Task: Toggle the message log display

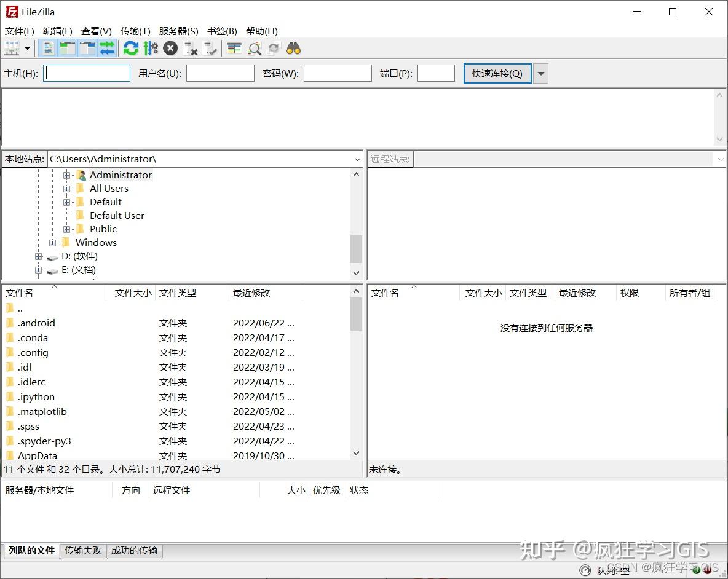Action: coord(48,48)
